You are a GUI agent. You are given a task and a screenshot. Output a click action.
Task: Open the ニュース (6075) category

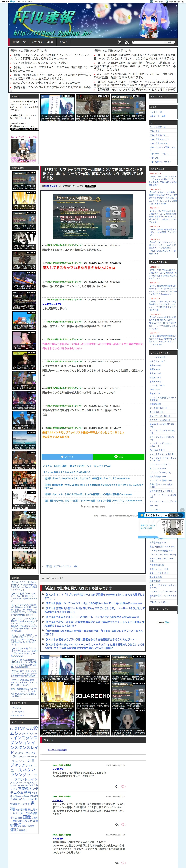(x=157, y=357)
